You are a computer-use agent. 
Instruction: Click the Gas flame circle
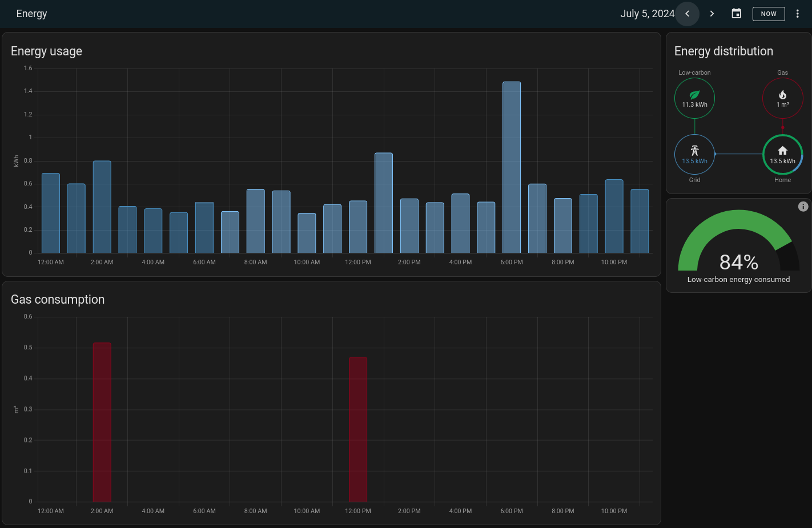coord(782,98)
